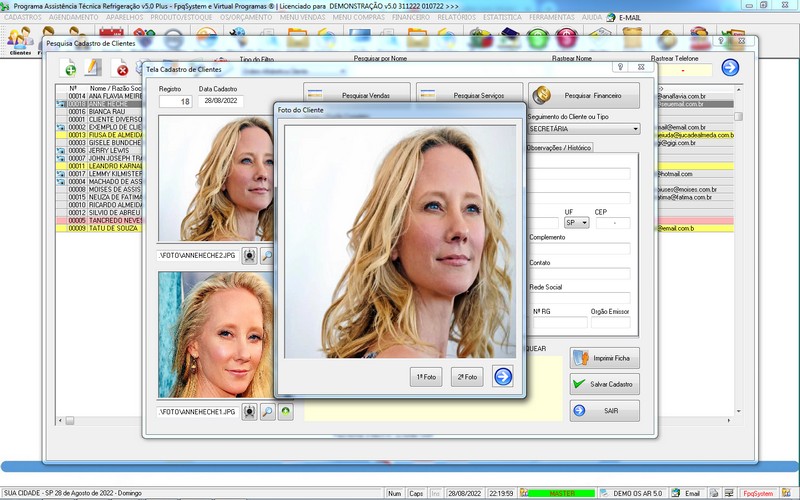Click the FpqSystem label in status bar
Viewport: 800px width, 500px height.
click(758, 493)
